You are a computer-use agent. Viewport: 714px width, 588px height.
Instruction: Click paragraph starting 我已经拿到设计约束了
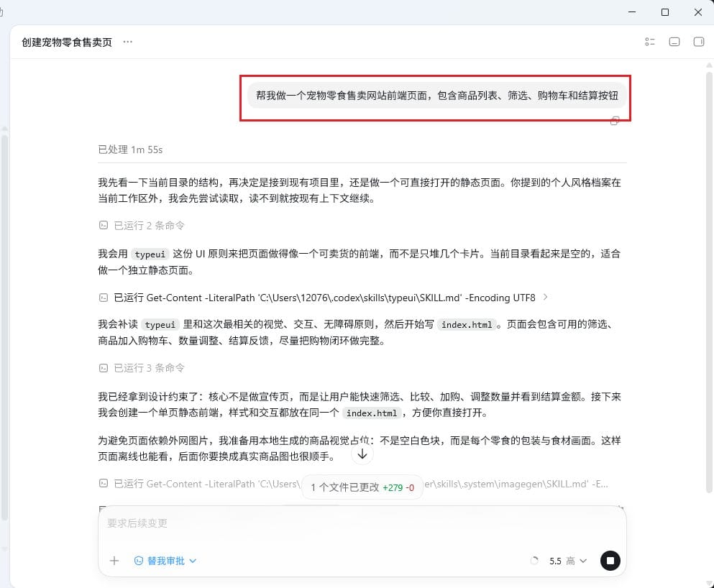tap(360, 405)
